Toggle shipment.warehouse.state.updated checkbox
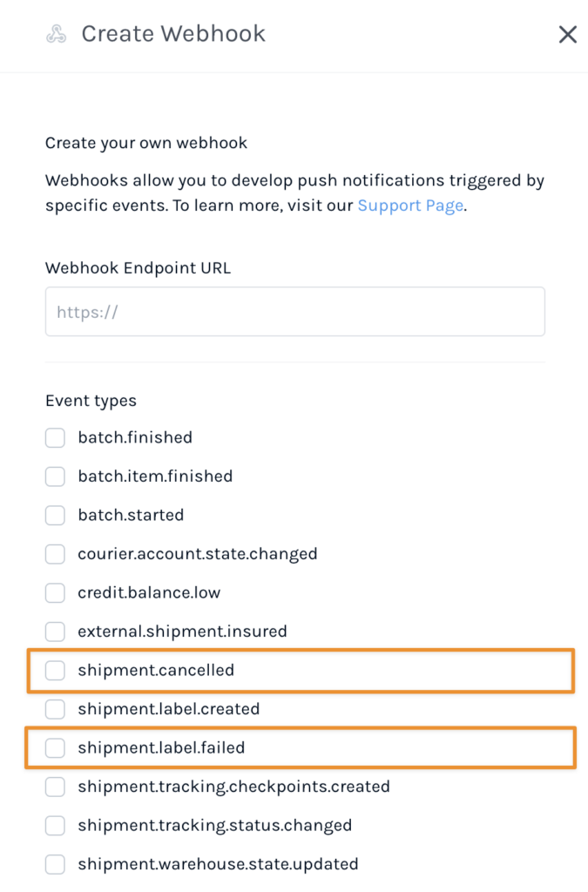The width and height of the screenshot is (588, 892). [55, 864]
